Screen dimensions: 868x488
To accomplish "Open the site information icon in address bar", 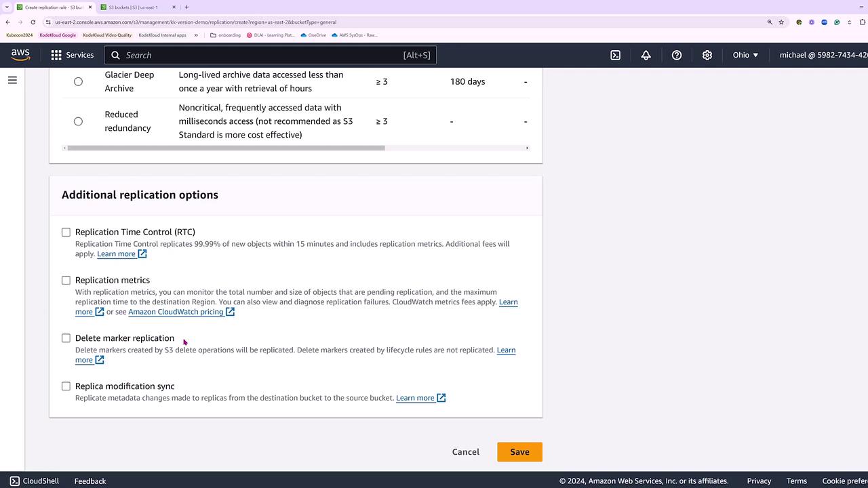I will (48, 22).
